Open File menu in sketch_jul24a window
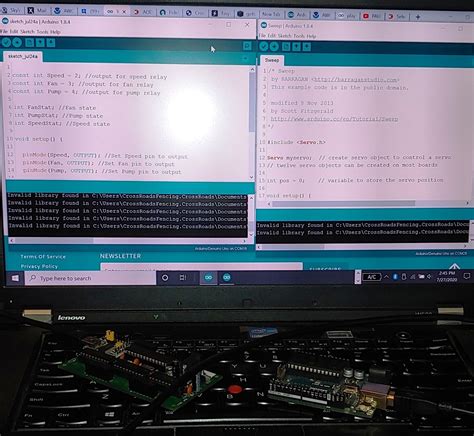This screenshot has height=436, width=474. coord(4,32)
